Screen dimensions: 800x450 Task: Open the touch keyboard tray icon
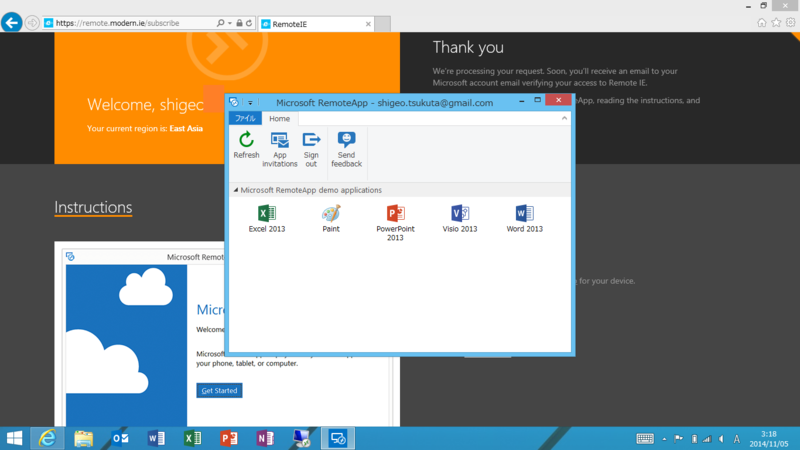coord(645,439)
